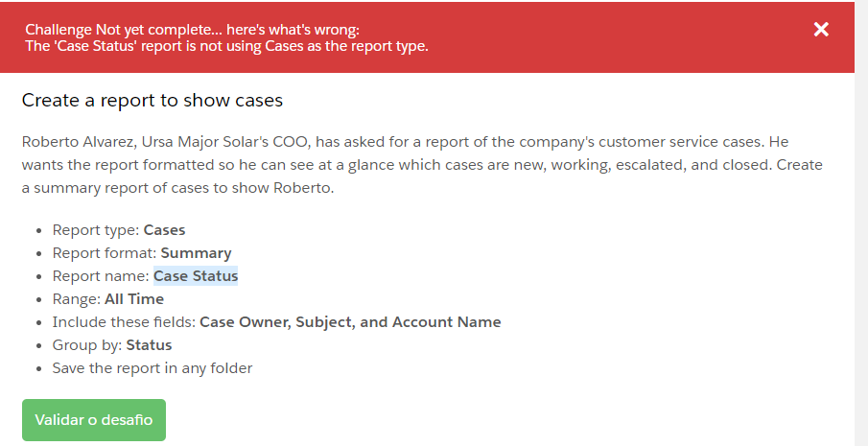The width and height of the screenshot is (868, 446).
Task: Click the 'Include these fields:' label
Action: [x=124, y=322]
